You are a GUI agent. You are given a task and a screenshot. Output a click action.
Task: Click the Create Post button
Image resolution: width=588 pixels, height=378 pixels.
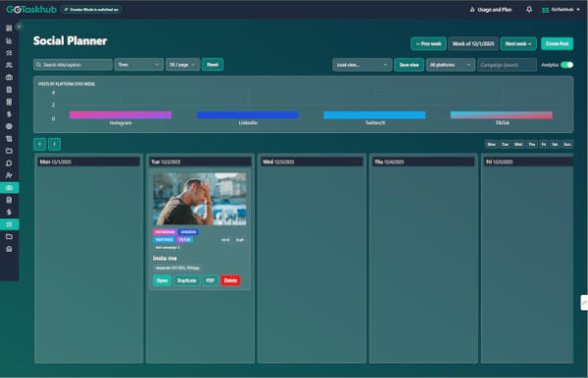pyautogui.click(x=557, y=44)
